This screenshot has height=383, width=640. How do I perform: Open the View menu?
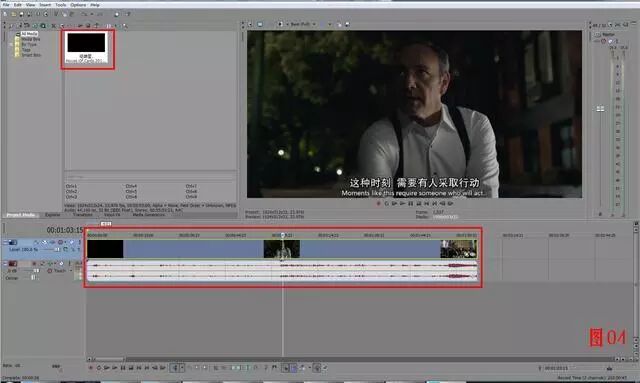click(31, 5)
